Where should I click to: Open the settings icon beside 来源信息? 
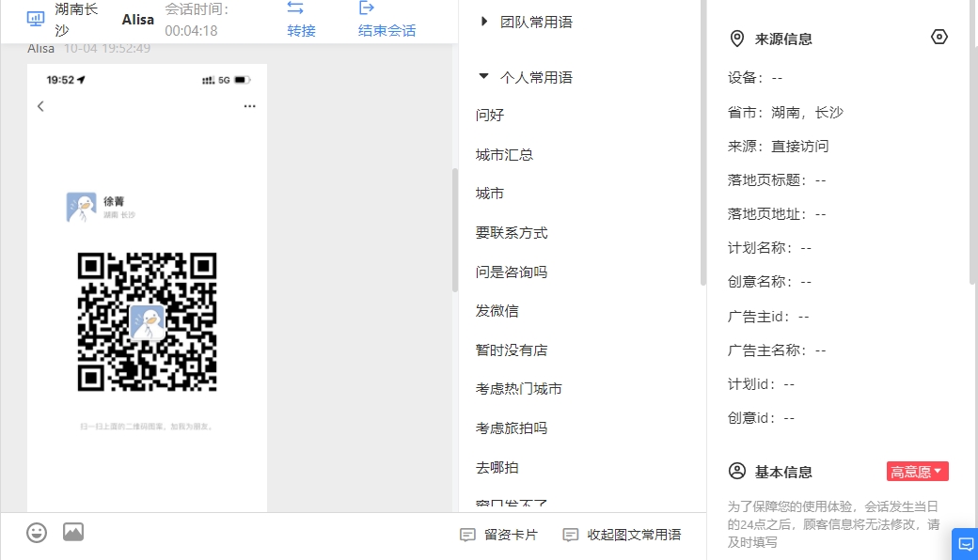(939, 38)
